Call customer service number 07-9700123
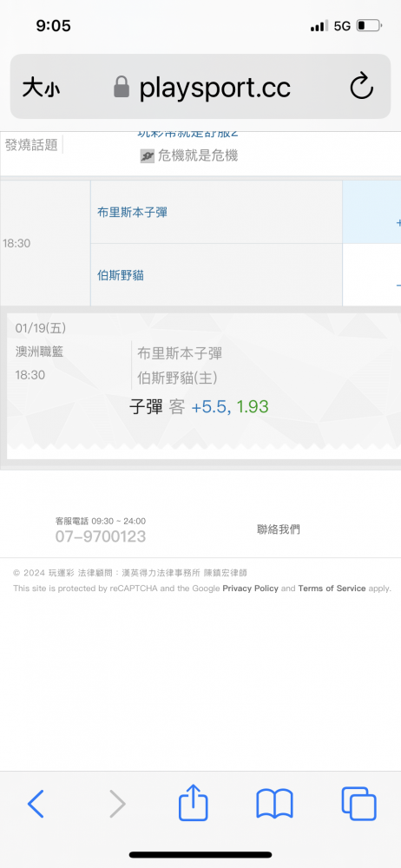 coord(101,536)
